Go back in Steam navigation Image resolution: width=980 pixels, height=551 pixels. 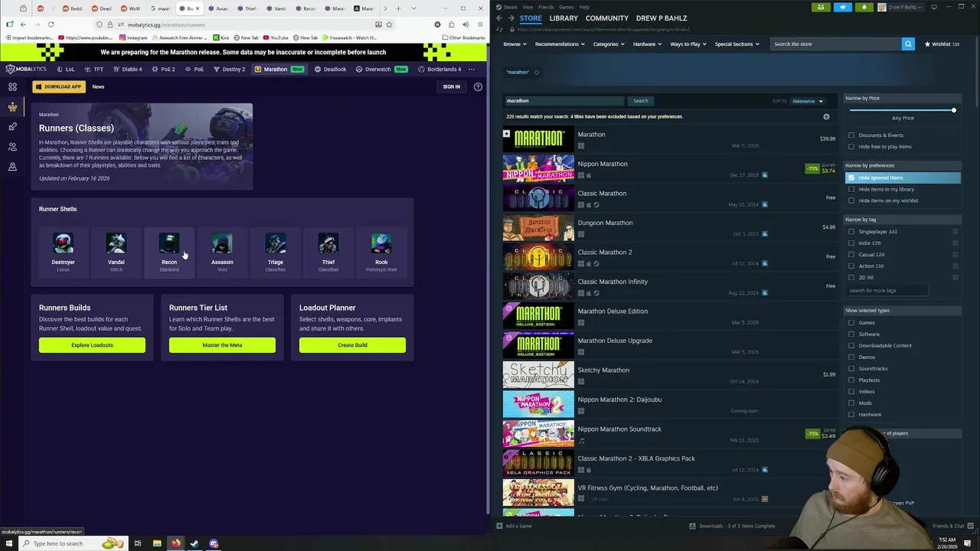(x=498, y=18)
